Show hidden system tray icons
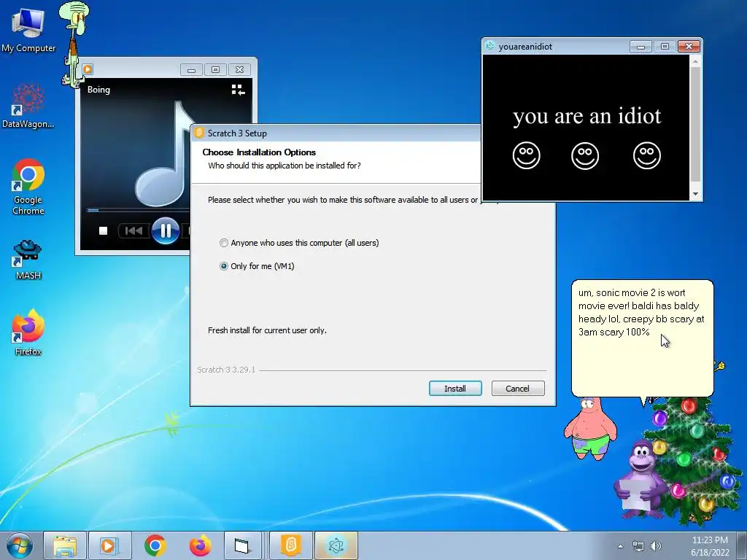The height and width of the screenshot is (560, 747). click(x=620, y=546)
